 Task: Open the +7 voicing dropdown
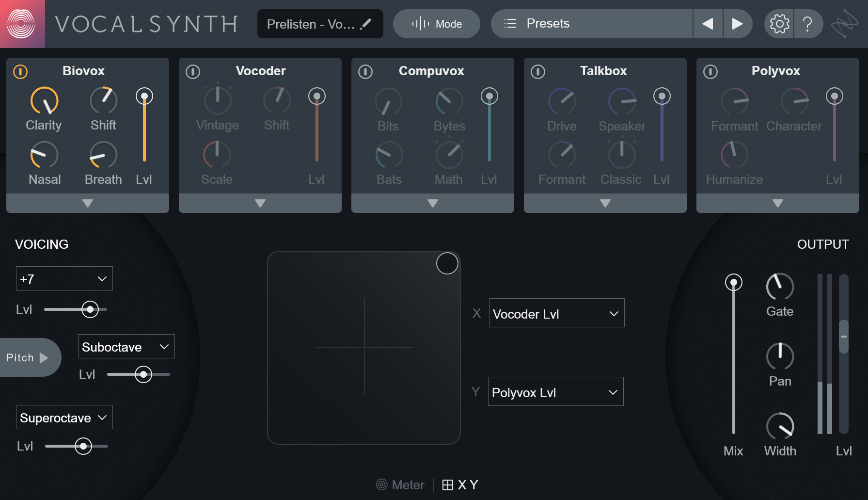coord(64,278)
